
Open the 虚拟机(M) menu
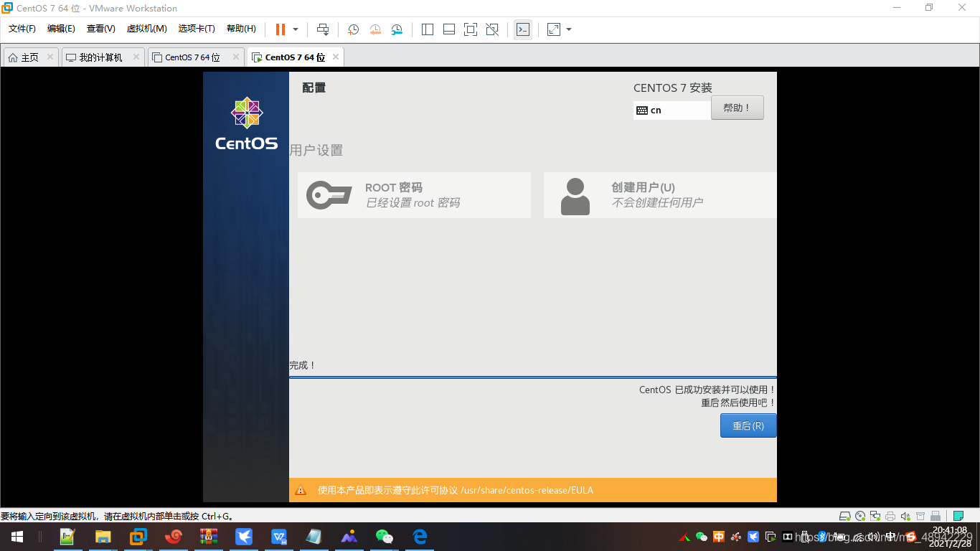coord(146,29)
